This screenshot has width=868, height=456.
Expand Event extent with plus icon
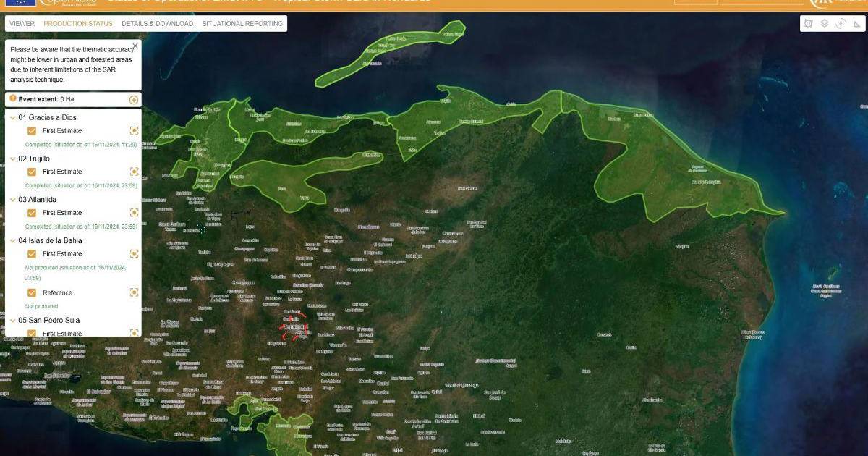(134, 100)
